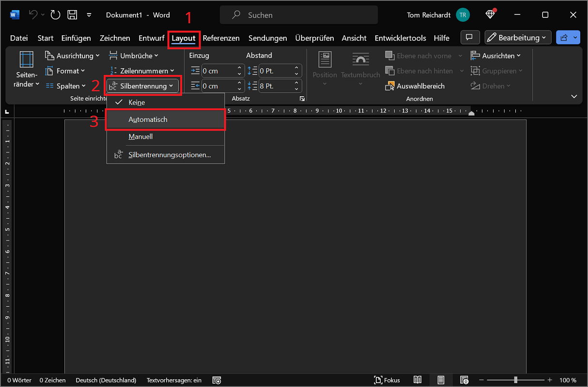The height and width of the screenshot is (387, 588).
Task: Open Absatz paragraph dialog launcher
Action: 302,98
